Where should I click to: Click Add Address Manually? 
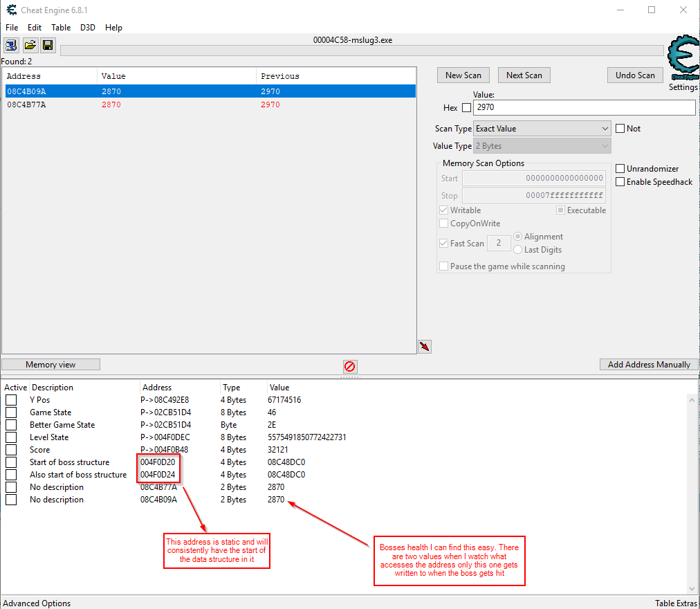pos(648,364)
